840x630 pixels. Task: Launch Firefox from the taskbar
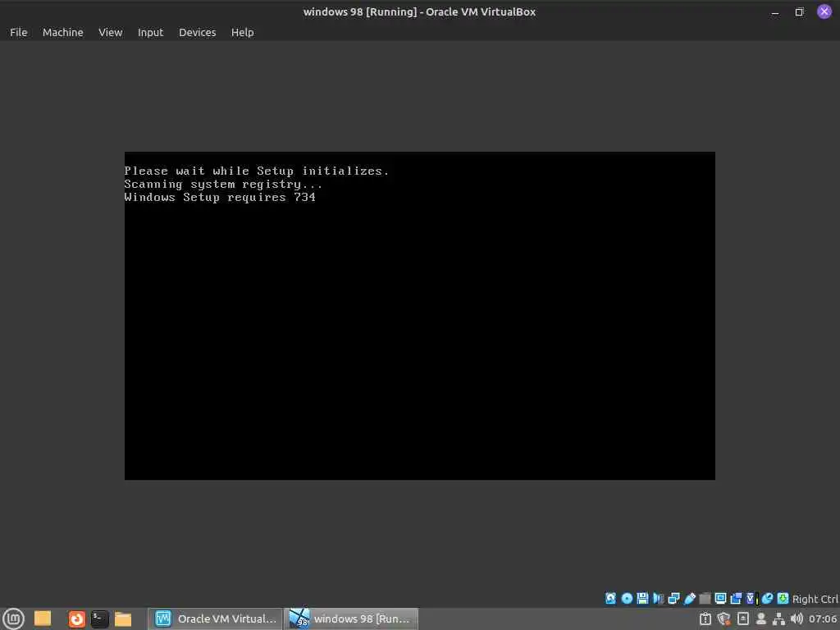click(76, 619)
